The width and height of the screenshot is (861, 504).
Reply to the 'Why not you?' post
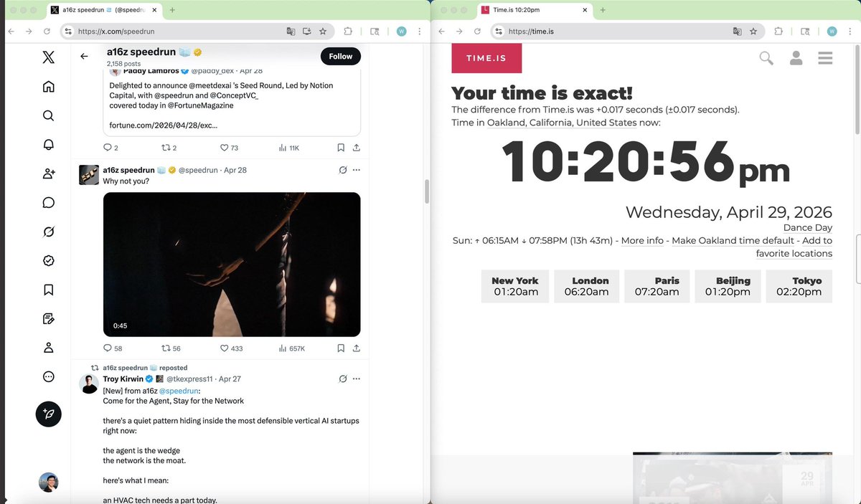tap(108, 348)
